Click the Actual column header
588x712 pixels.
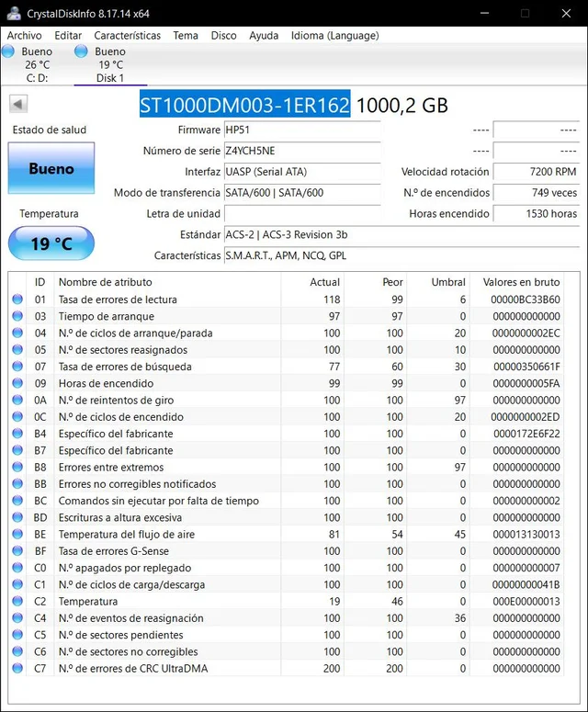click(x=312, y=282)
